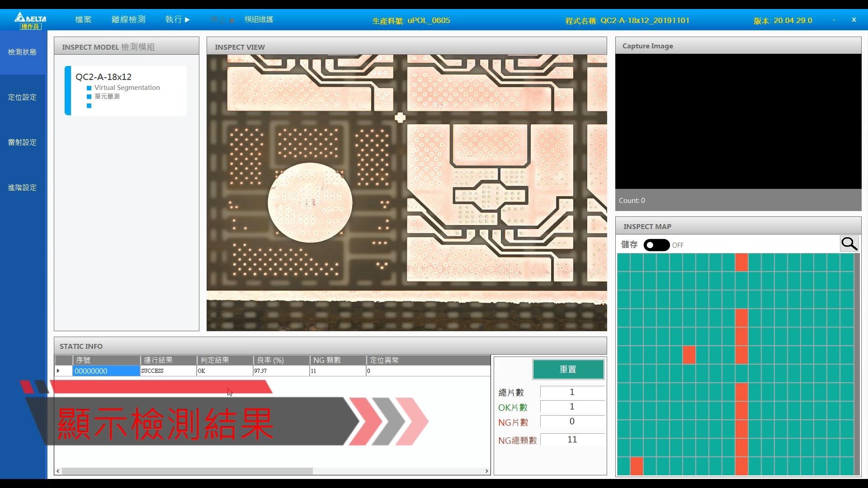Switch to the 定位設定 sidebar tab

click(x=22, y=97)
